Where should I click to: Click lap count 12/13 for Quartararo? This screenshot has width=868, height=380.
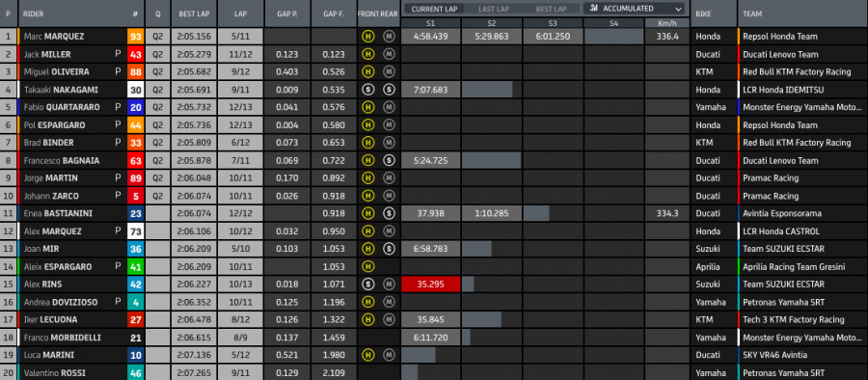pos(240,107)
